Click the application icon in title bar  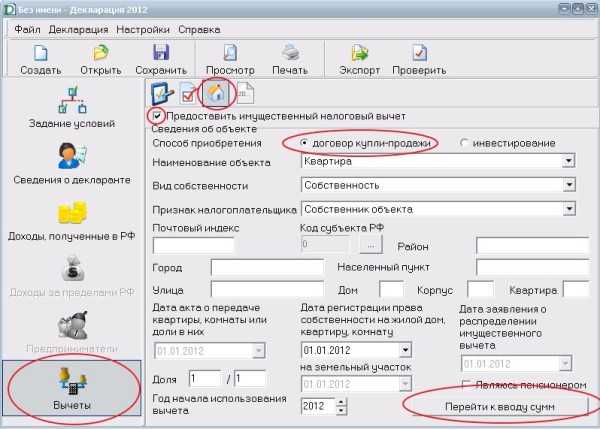click(x=9, y=10)
